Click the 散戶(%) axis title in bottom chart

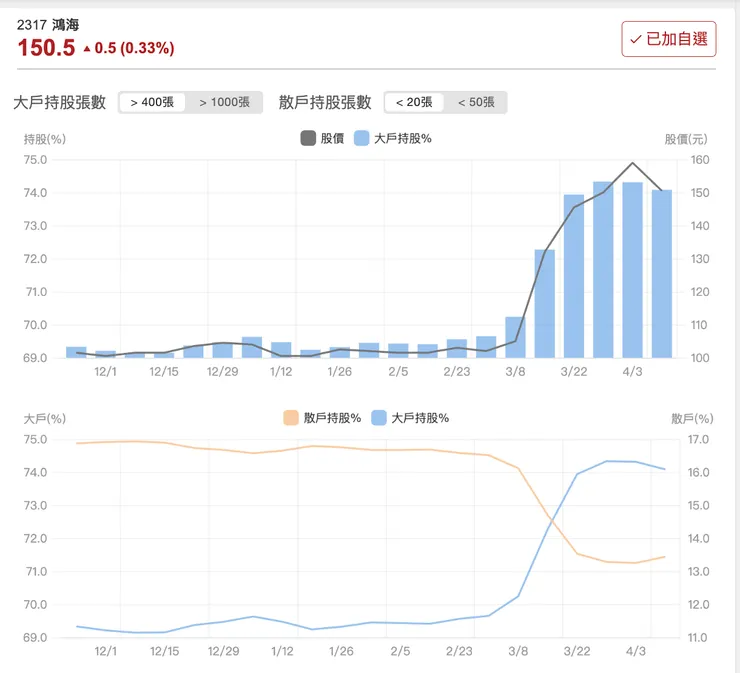click(692, 419)
